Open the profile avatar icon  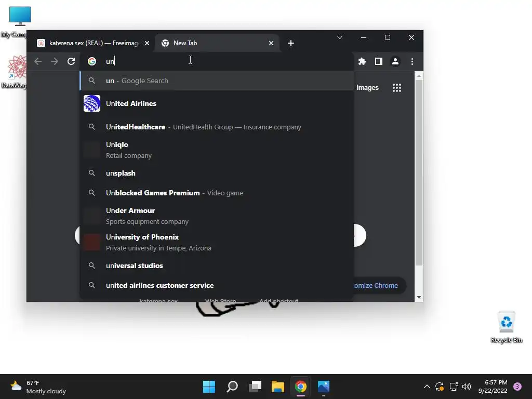[x=395, y=61]
